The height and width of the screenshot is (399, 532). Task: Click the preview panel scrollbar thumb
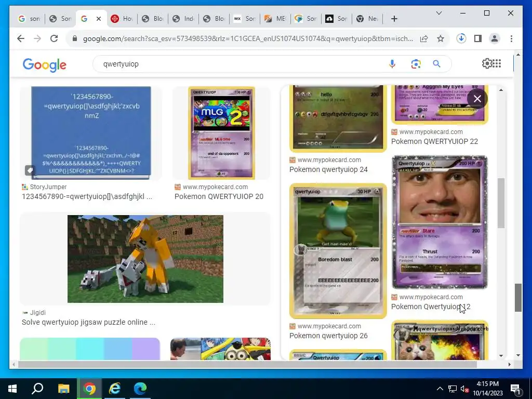501,203
